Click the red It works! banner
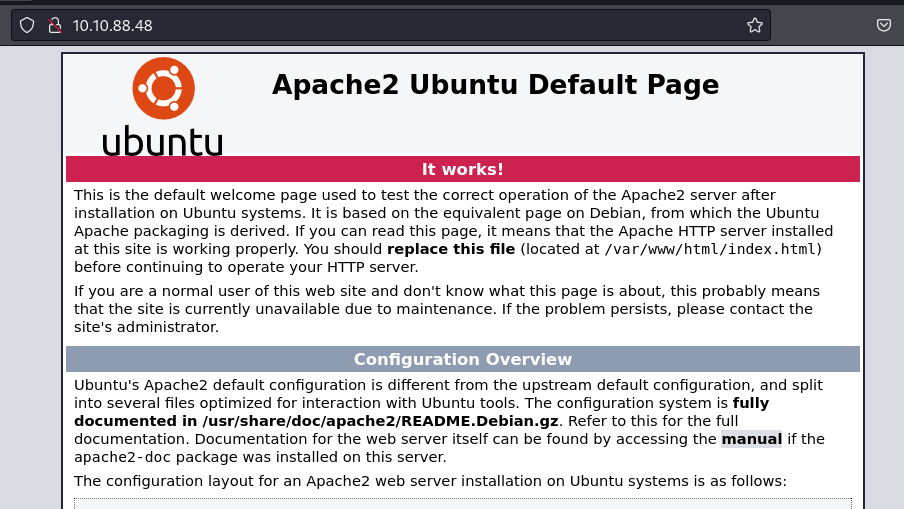The width and height of the screenshot is (904, 509). pos(463,169)
